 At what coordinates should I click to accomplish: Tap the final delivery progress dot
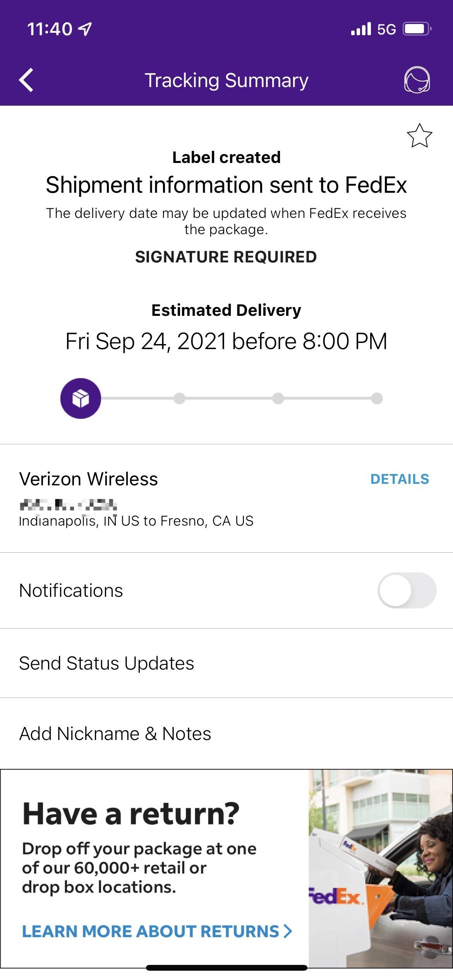point(377,398)
